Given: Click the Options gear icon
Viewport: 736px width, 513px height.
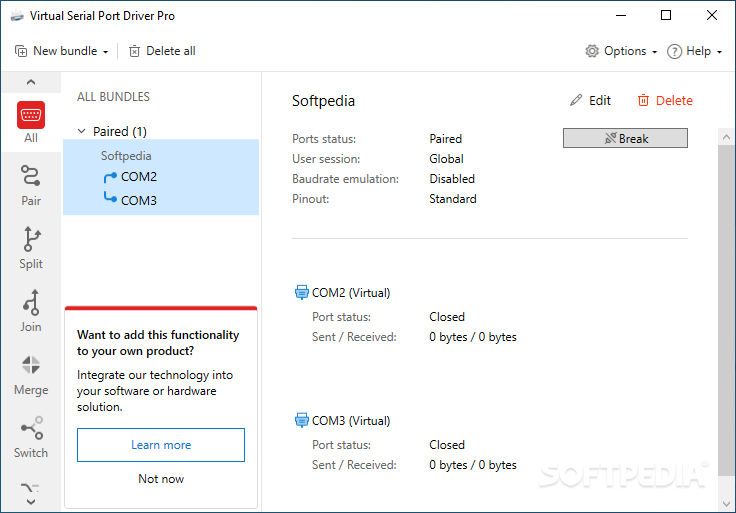Looking at the screenshot, I should (592, 51).
